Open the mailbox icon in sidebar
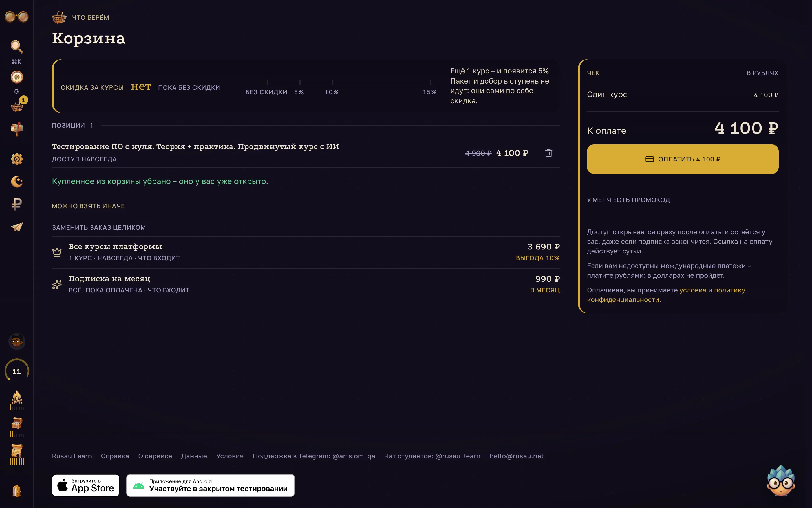 (17, 129)
